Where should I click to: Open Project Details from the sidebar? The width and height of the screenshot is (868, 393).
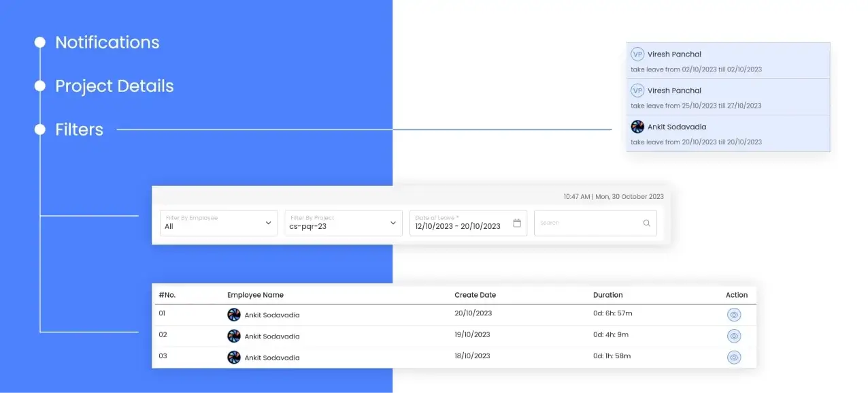[x=114, y=86]
